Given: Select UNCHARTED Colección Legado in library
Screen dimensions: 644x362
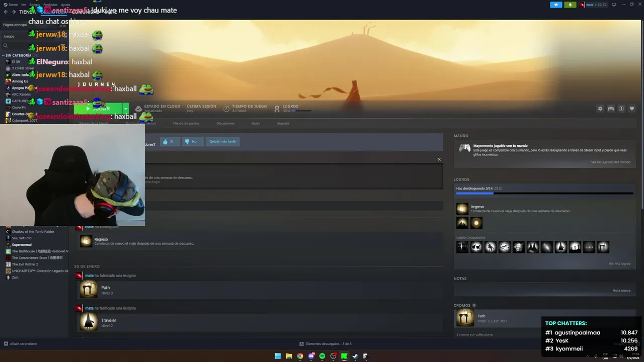Looking at the screenshot, I should pyautogui.click(x=37, y=271).
